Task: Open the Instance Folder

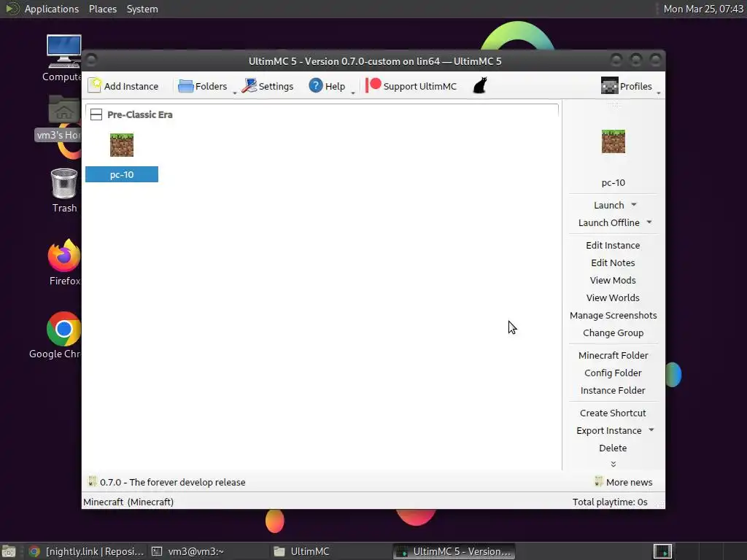Action: (613, 391)
